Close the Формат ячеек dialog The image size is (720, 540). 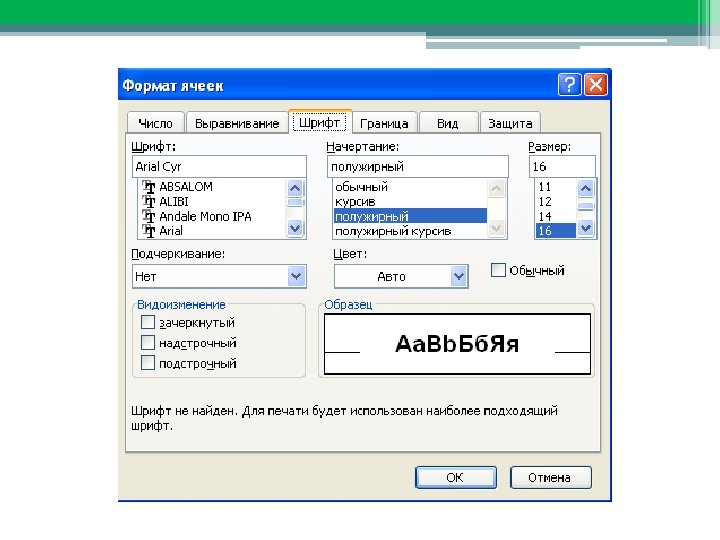coord(596,85)
